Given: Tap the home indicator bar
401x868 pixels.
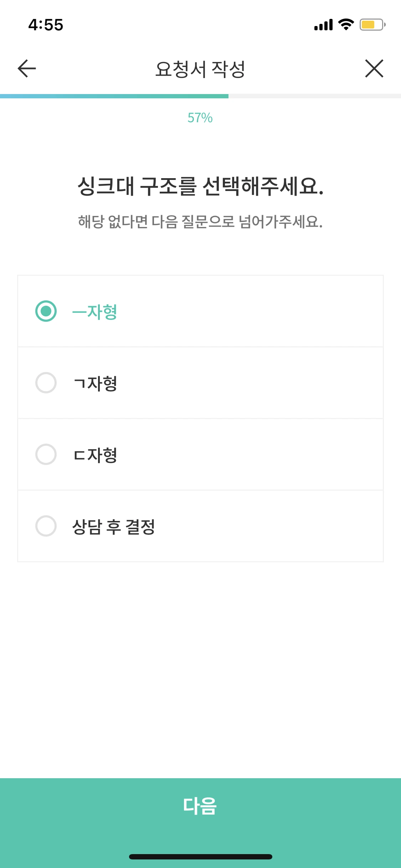Looking at the screenshot, I should pyautogui.click(x=200, y=857).
